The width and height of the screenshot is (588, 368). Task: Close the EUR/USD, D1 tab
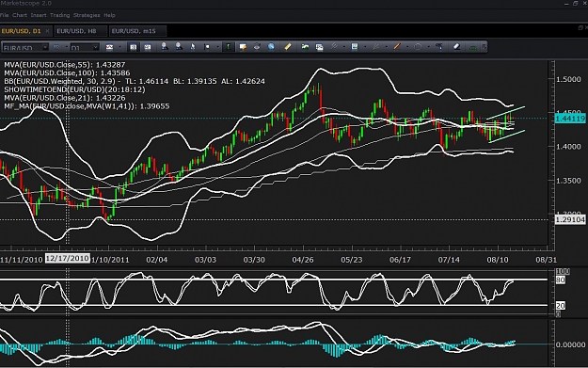tap(47, 31)
